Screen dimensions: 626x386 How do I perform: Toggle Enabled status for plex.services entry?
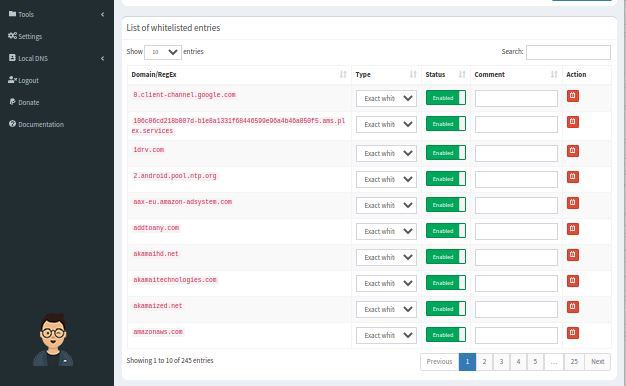click(446, 124)
